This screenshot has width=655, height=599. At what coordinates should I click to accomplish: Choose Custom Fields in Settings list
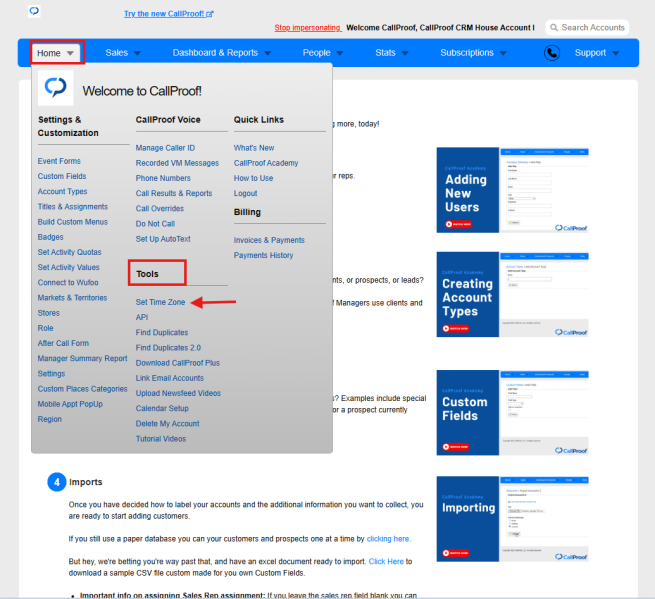coord(62,176)
